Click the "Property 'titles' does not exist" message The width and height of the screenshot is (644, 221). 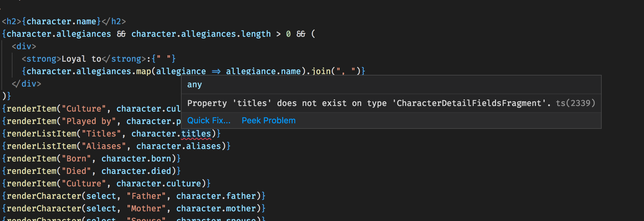click(x=369, y=103)
